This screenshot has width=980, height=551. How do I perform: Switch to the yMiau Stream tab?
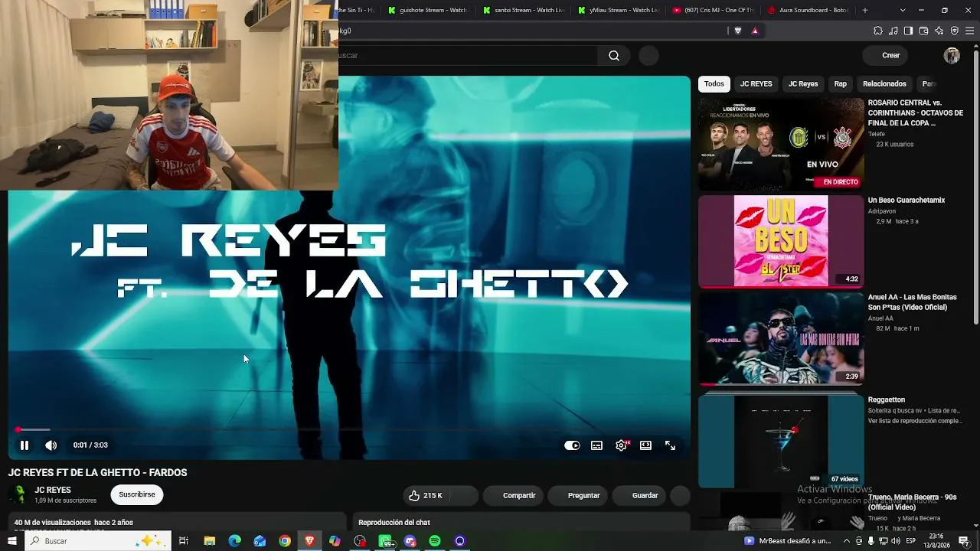(x=616, y=10)
